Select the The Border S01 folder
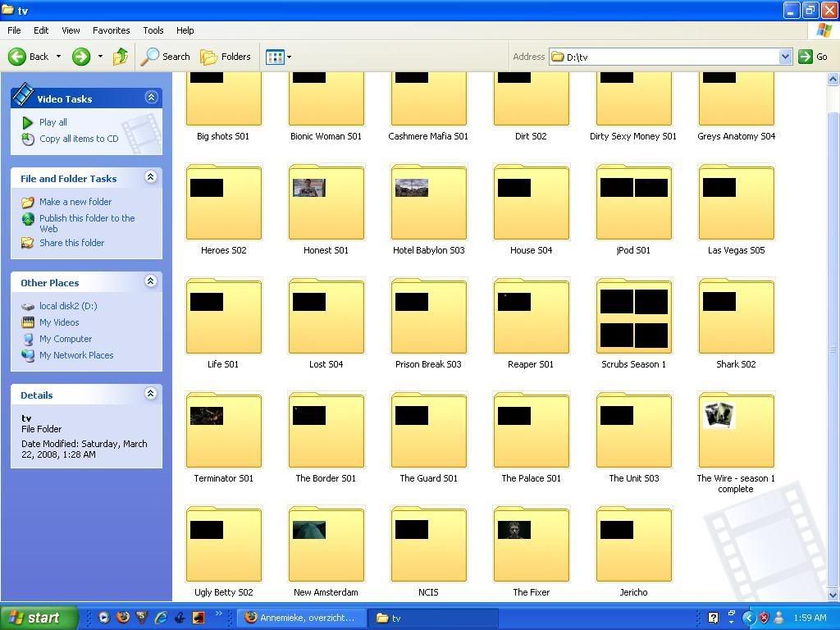Image resolution: width=840 pixels, height=630 pixels. (326, 431)
